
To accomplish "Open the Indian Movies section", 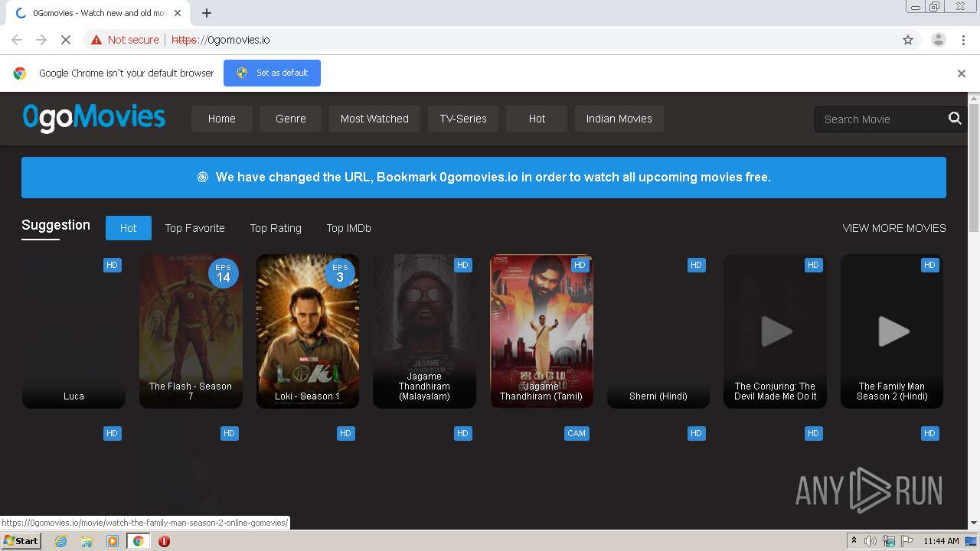I will point(619,119).
